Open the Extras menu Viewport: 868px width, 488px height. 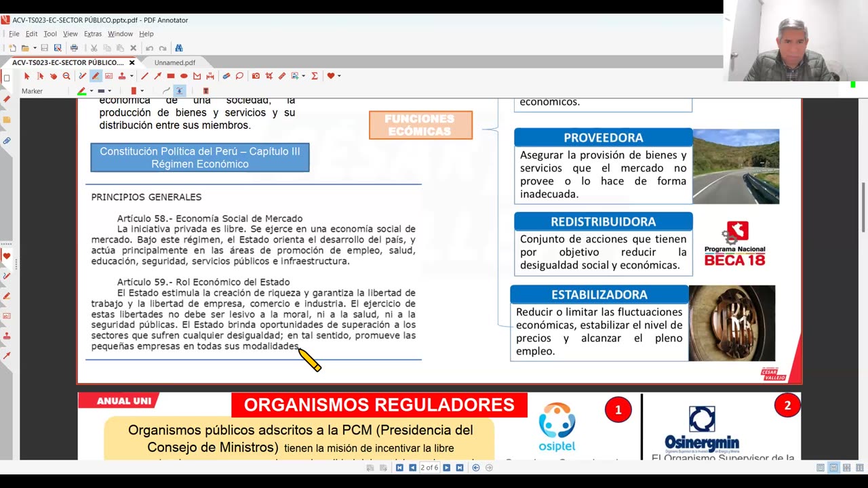click(93, 34)
